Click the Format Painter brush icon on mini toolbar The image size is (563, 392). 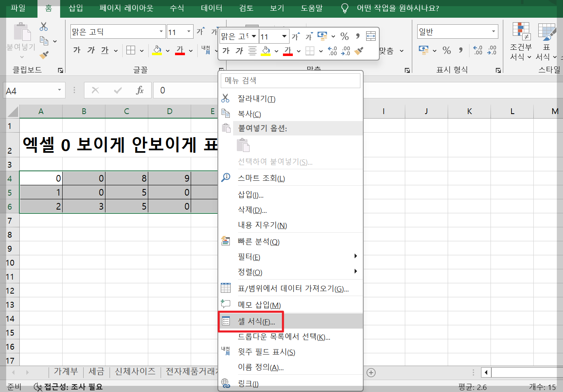point(358,51)
